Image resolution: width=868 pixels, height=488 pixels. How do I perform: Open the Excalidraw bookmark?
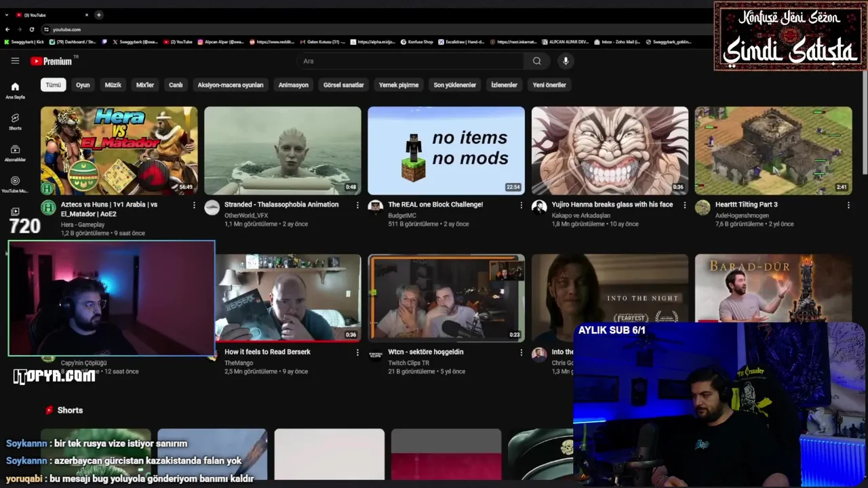(x=462, y=42)
